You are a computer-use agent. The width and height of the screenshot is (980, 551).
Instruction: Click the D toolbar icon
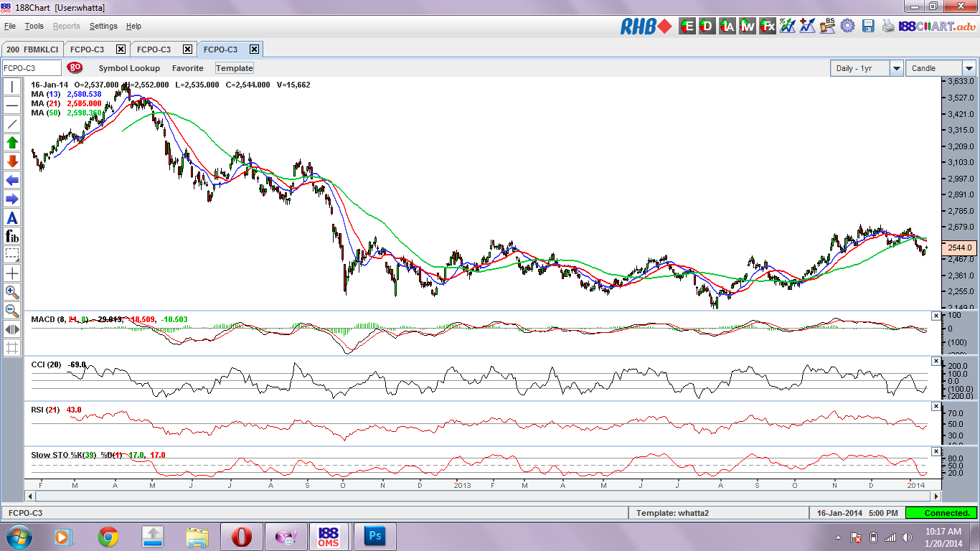click(x=707, y=27)
